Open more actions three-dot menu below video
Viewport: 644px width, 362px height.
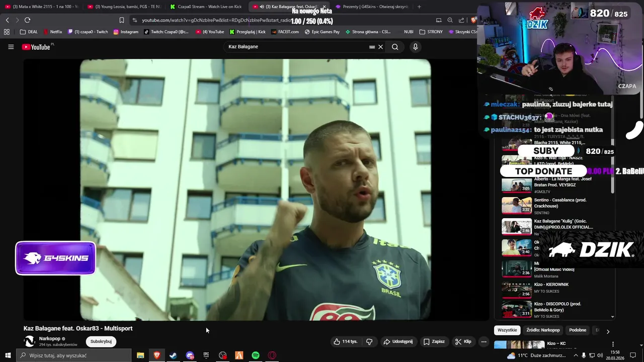[484, 341]
